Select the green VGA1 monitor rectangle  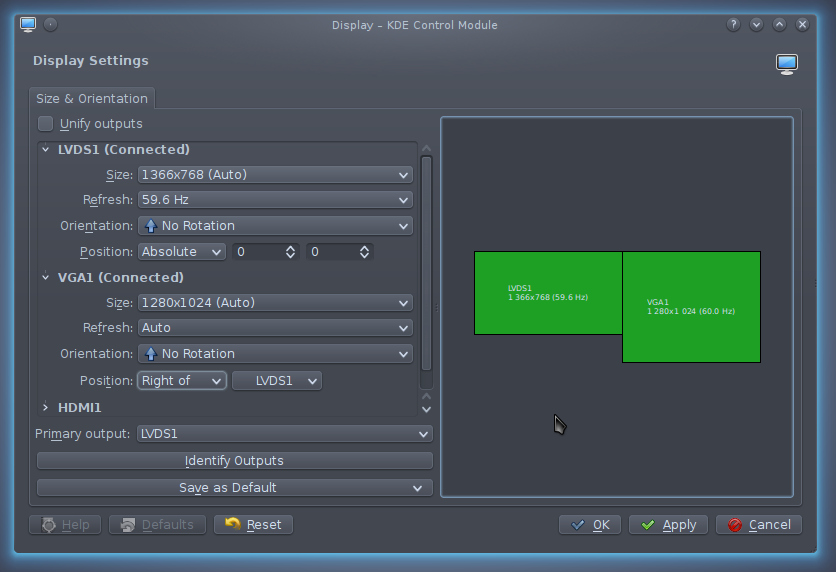691,306
